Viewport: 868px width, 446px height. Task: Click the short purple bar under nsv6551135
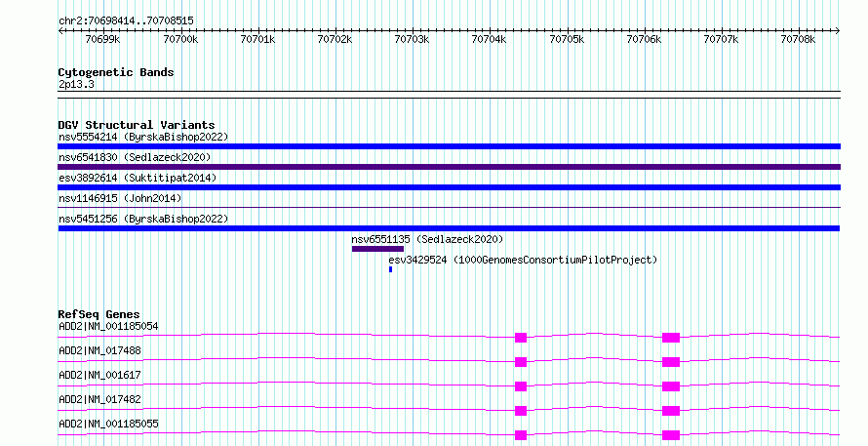377,249
